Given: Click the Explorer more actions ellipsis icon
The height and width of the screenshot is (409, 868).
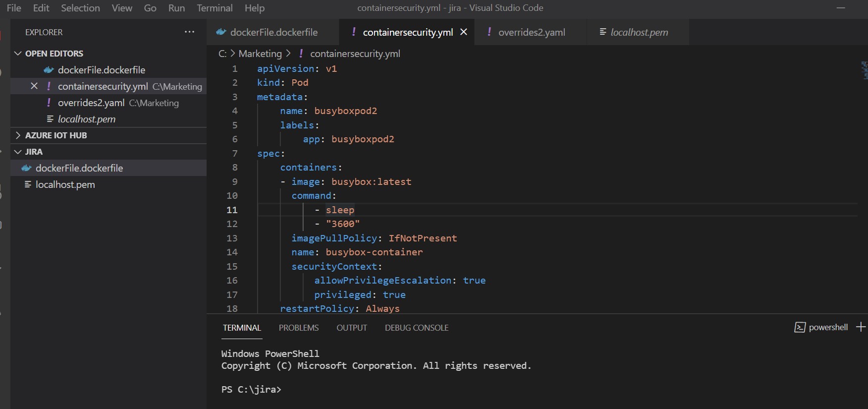Looking at the screenshot, I should tap(189, 32).
